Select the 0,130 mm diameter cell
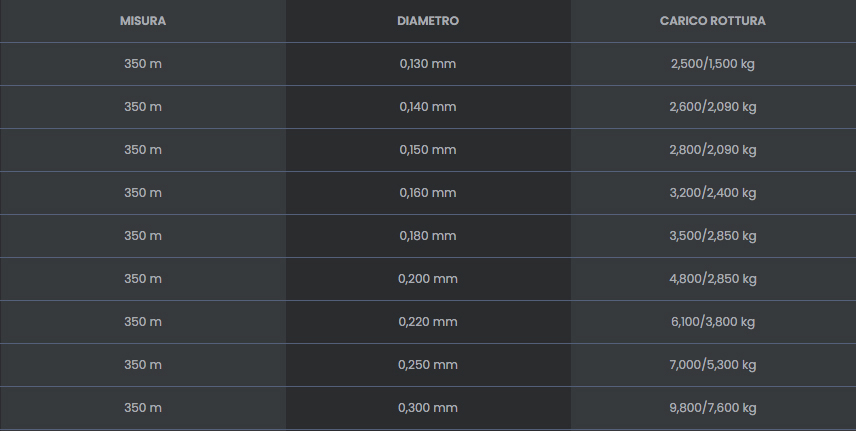The image size is (856, 431). point(428,64)
